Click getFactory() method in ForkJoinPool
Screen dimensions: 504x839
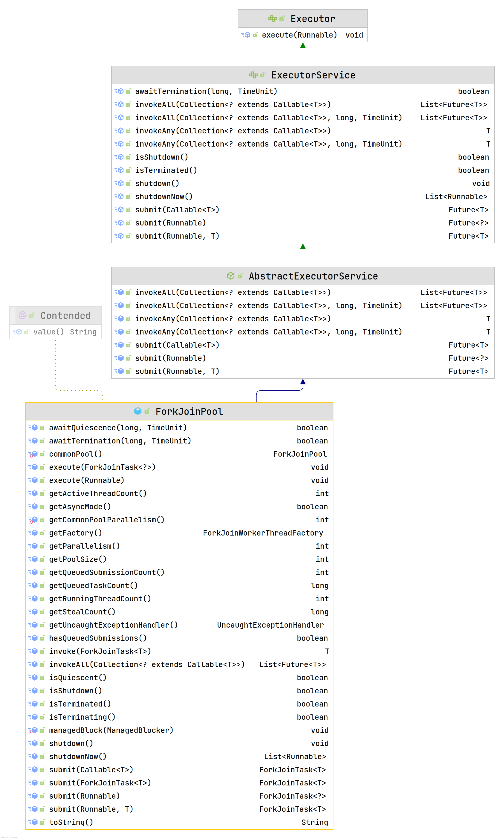click(75, 533)
